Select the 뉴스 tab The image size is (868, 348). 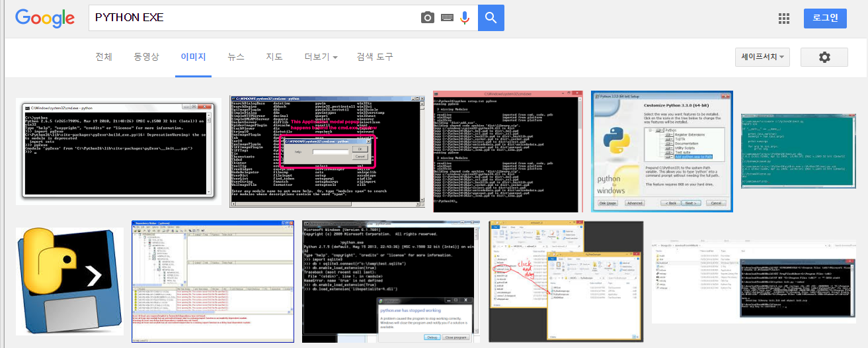[236, 57]
